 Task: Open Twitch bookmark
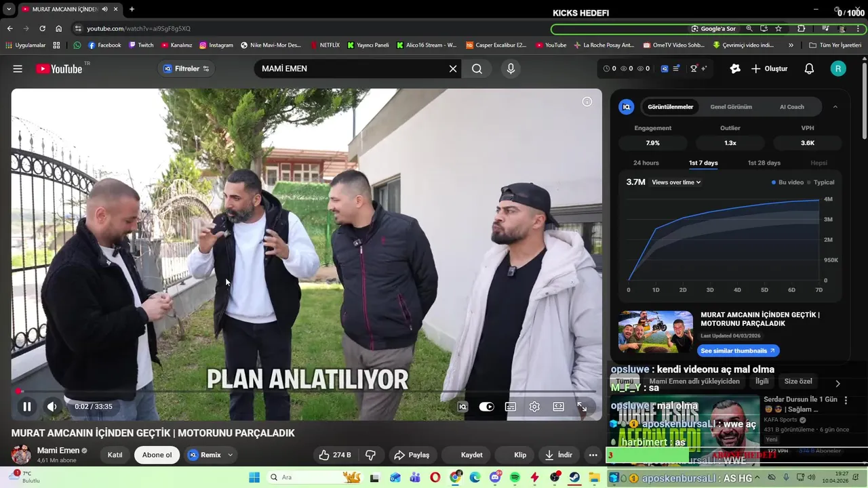(x=140, y=45)
